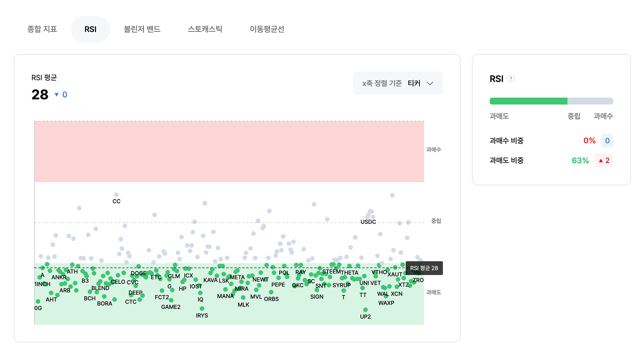
Task: Click the WAXP data point label
Action: (386, 303)
